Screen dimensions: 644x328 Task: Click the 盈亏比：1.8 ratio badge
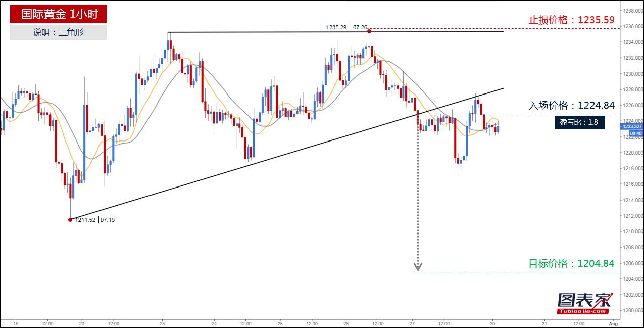(579, 121)
